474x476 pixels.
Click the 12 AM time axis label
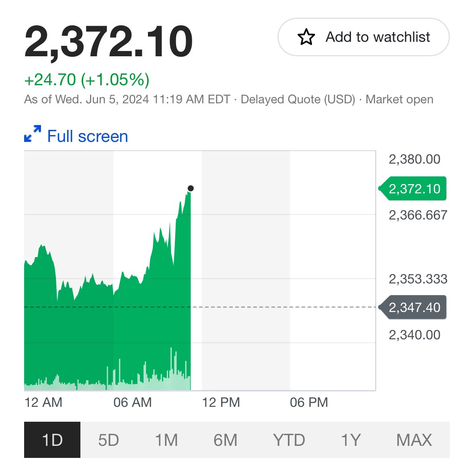43,402
